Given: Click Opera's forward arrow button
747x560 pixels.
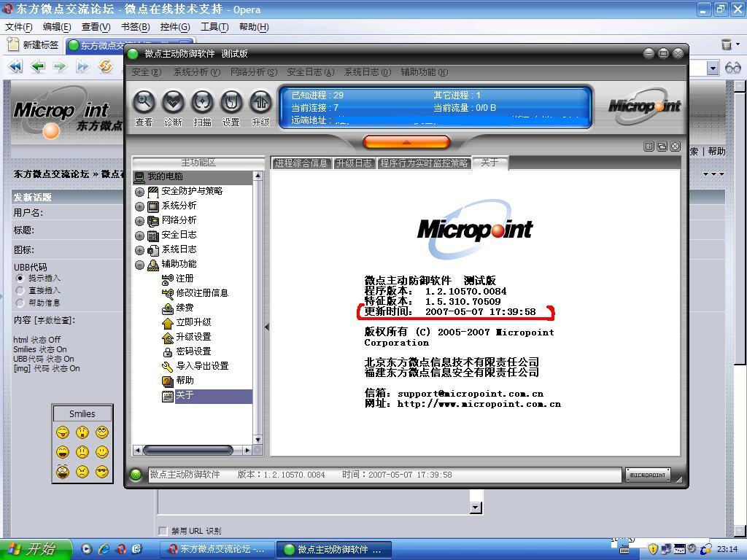Looking at the screenshot, I should (60, 66).
